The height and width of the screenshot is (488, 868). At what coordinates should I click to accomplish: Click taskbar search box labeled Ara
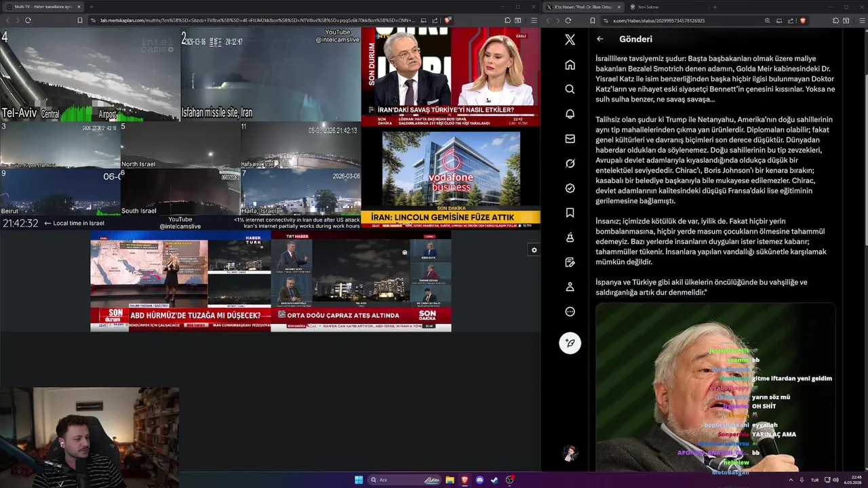[404, 480]
